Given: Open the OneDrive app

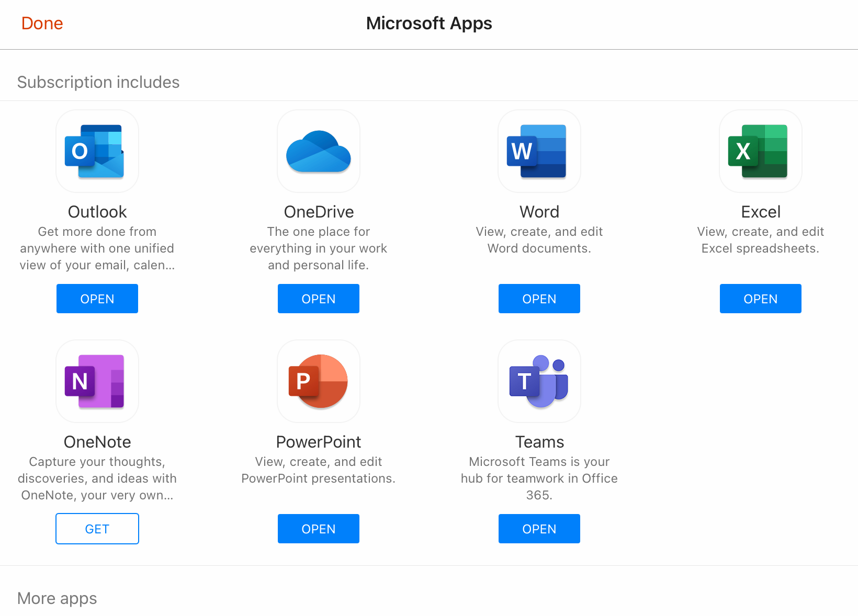Looking at the screenshot, I should pos(319,299).
